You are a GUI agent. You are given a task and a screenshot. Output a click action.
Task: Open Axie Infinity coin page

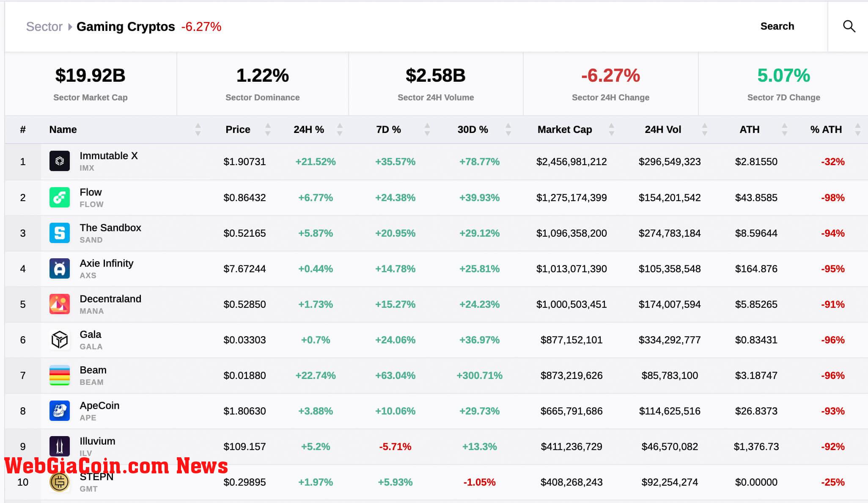tap(107, 263)
